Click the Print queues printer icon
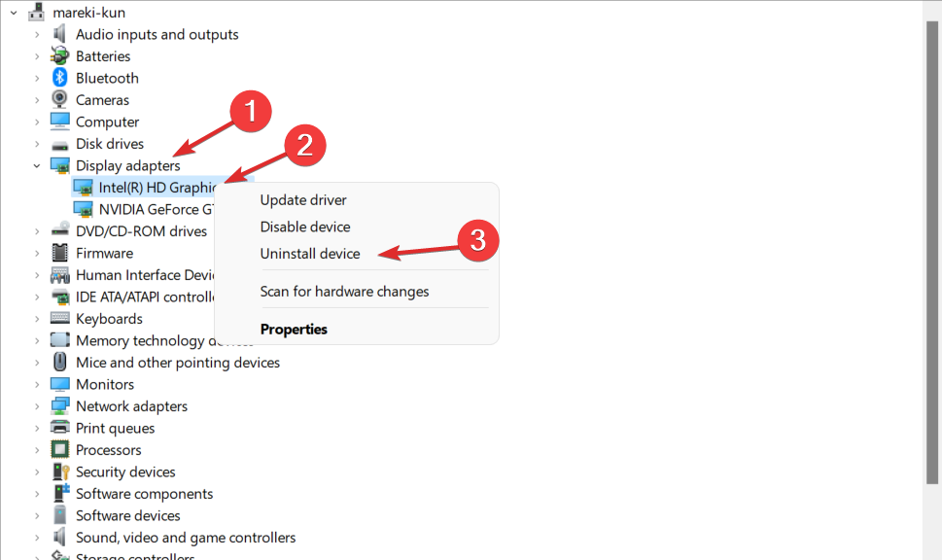The height and width of the screenshot is (560, 942). point(60,428)
